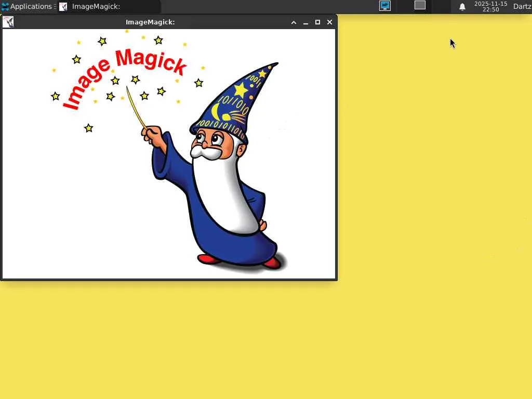Minimize the ImageMagick window
This screenshot has width=532, height=399.
(x=305, y=22)
